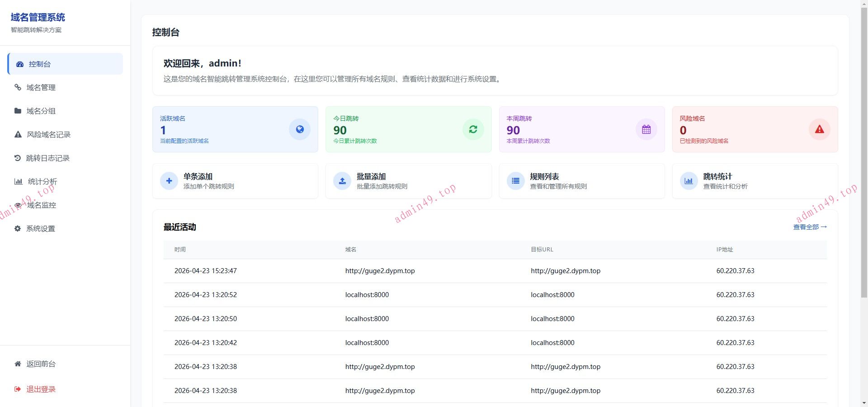Open the 规则列表 quick action title

pos(544,176)
